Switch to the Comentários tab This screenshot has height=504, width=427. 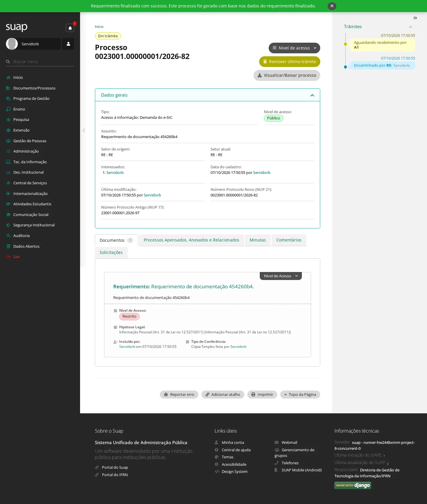point(289,240)
